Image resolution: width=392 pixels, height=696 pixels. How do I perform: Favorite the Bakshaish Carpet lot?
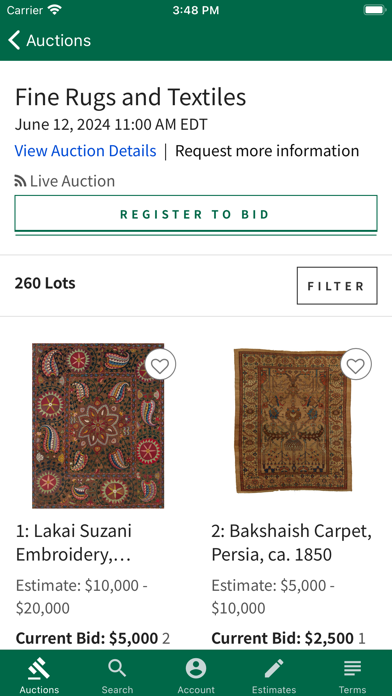point(356,365)
